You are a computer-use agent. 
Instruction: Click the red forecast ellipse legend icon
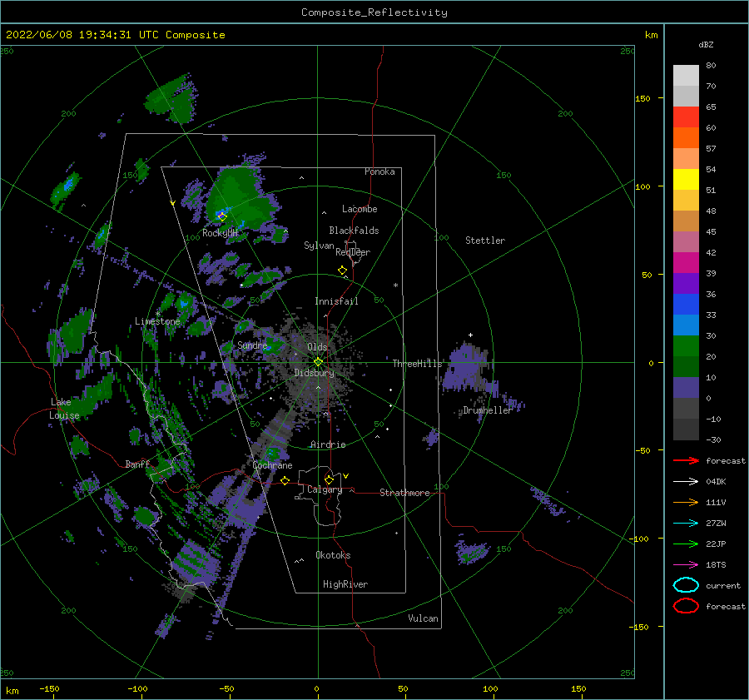(686, 606)
